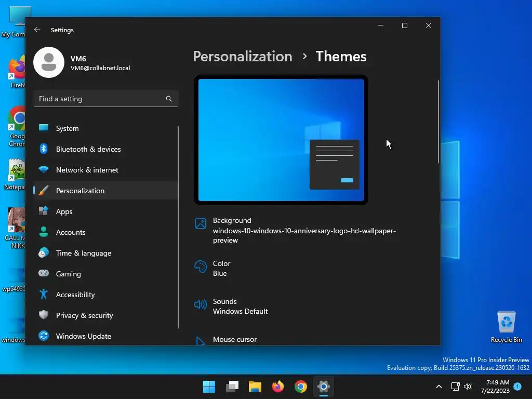Open the System settings category
532x399 pixels.
coord(105,128)
